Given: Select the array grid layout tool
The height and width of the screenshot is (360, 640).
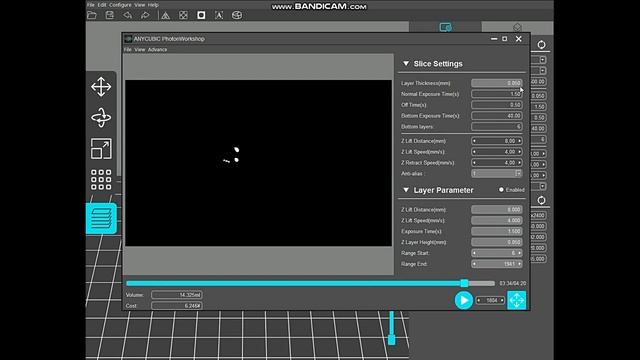Looking at the screenshot, I should pos(101,180).
